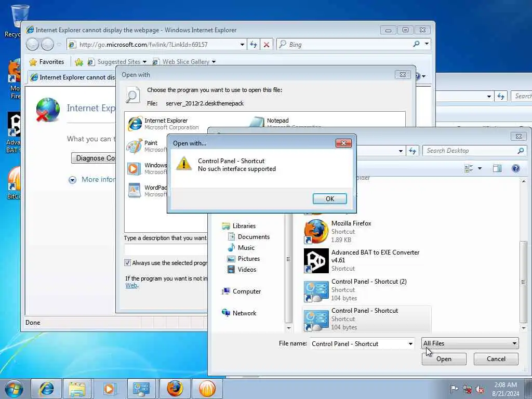Click Firefox icon on taskbar
Image resolution: width=532 pixels, height=399 pixels.
(175, 389)
